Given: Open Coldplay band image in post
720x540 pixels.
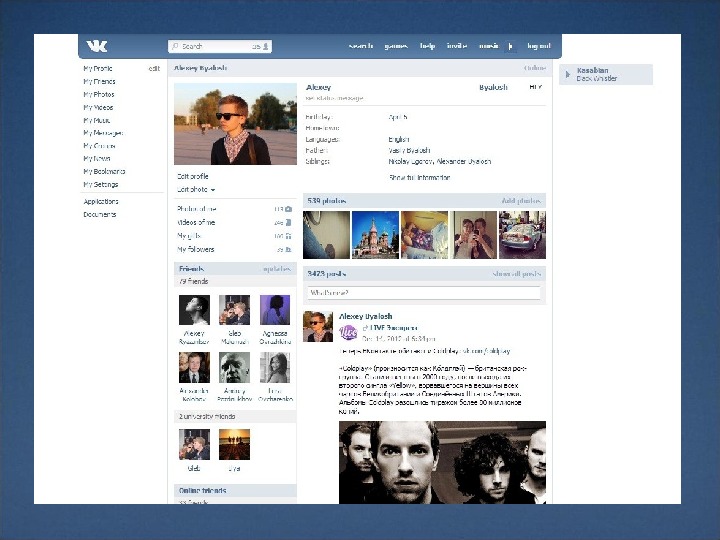Looking at the screenshot, I should 442,462.
